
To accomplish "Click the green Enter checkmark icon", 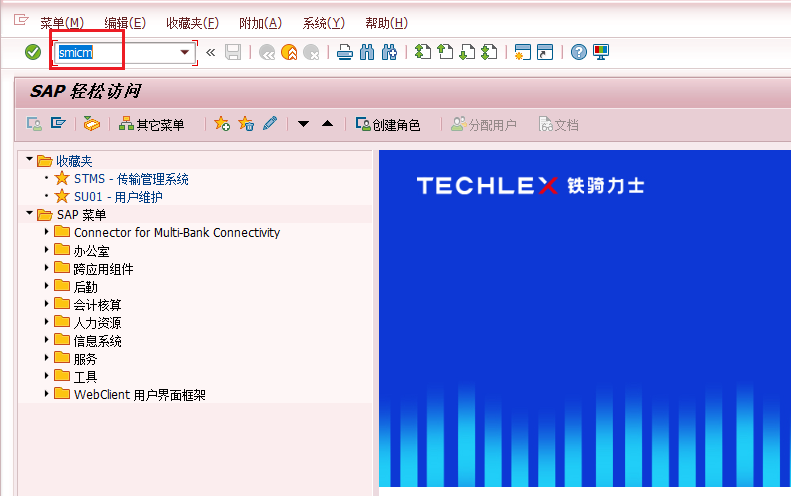I will 33,52.
